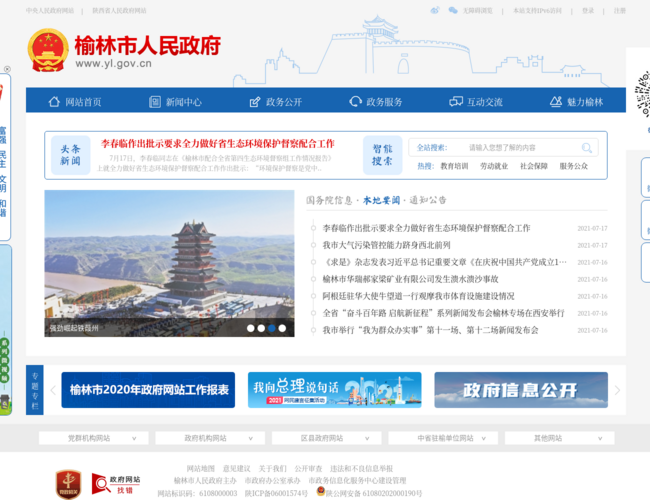Open the red headline about 李春临 批示
Screen dimensions: 650x500
[218, 144]
